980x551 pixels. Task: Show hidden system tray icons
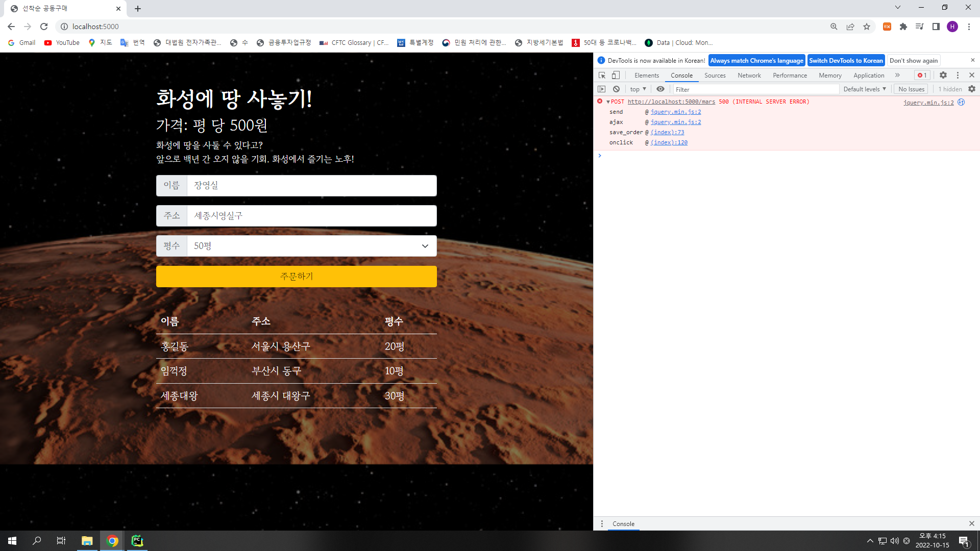point(870,541)
